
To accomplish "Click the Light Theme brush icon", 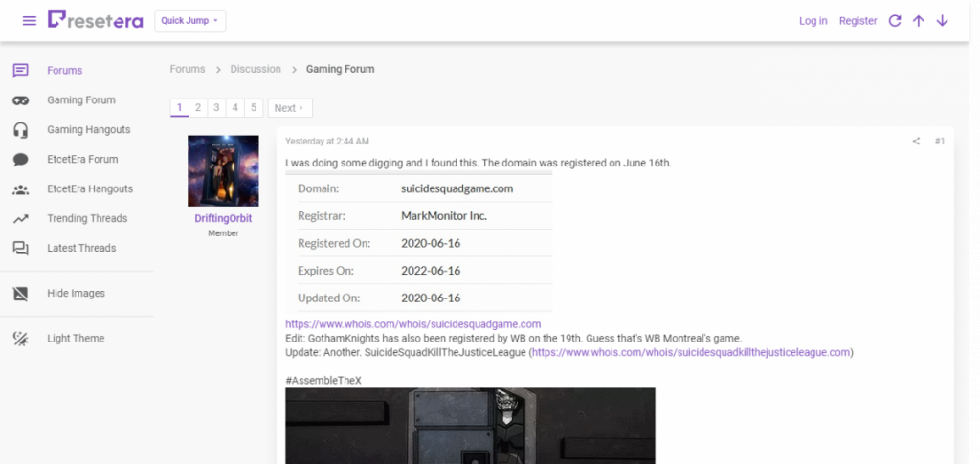I will (x=21, y=339).
